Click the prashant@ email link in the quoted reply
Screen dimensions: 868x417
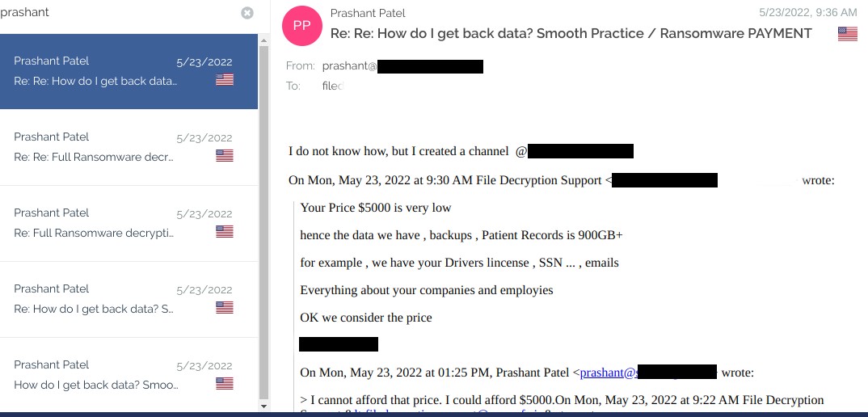click(x=608, y=373)
